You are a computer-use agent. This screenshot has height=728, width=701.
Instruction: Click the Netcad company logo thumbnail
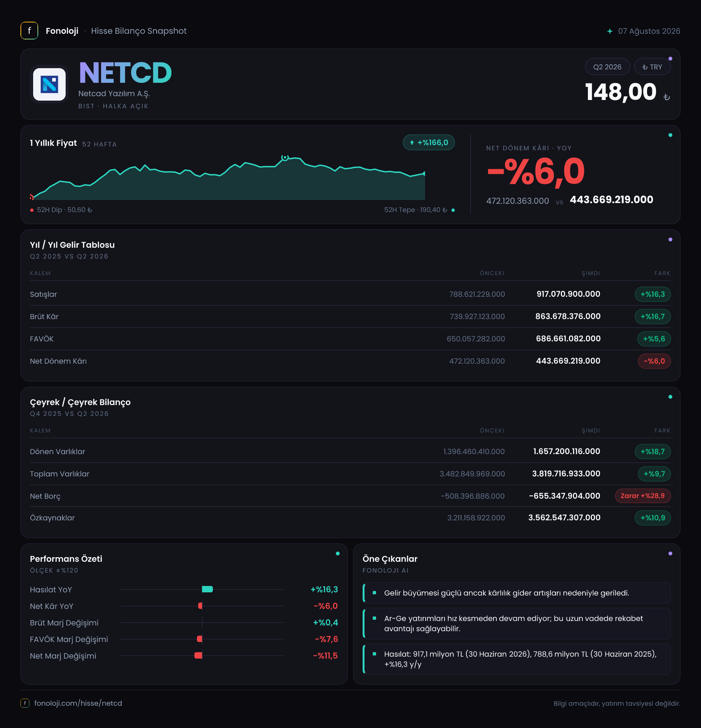[49, 84]
